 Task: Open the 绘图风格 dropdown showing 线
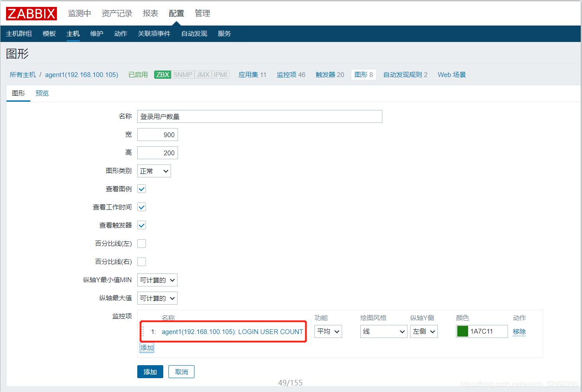[x=384, y=331]
